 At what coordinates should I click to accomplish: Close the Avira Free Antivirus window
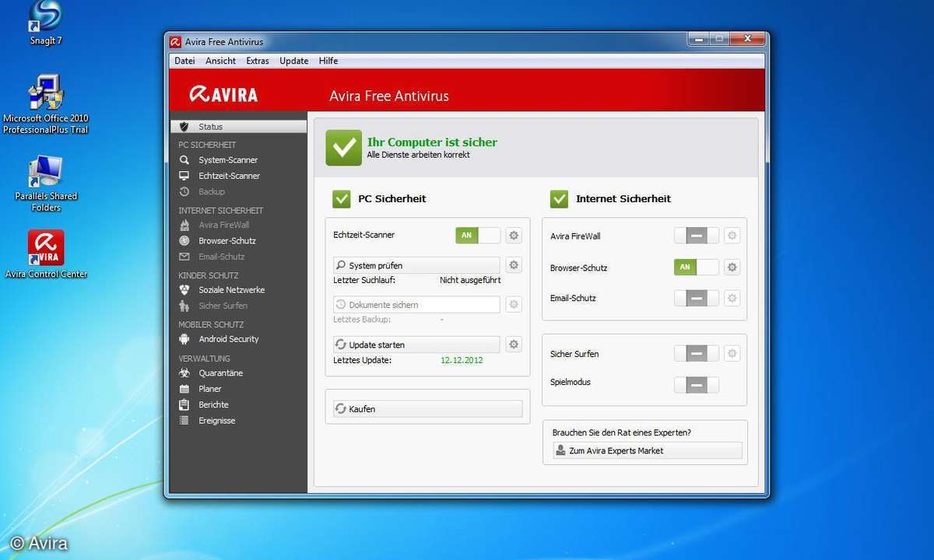748,38
